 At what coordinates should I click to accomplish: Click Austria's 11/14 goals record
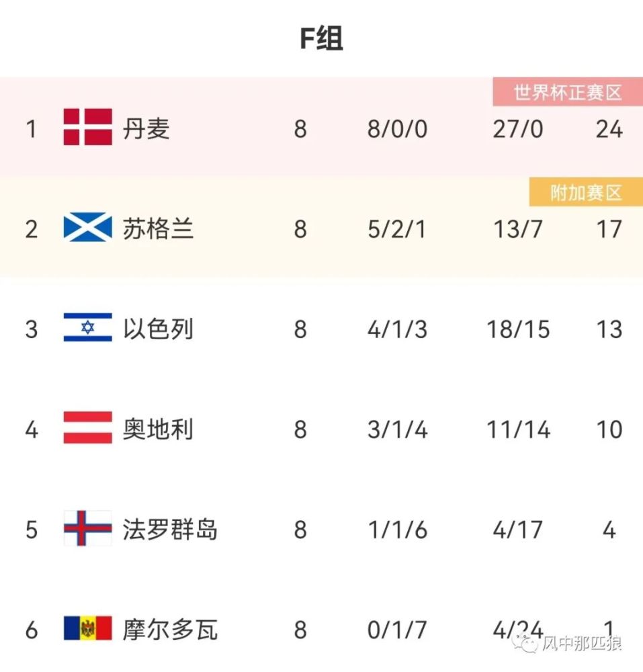518,429
